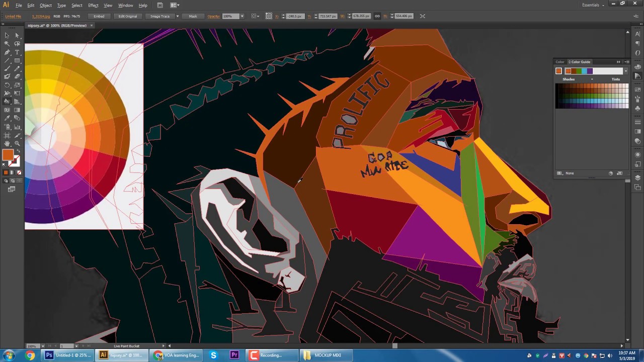Viewport: 644px width, 362px height.
Task: Set paint mode to Color
Action: coord(6,172)
